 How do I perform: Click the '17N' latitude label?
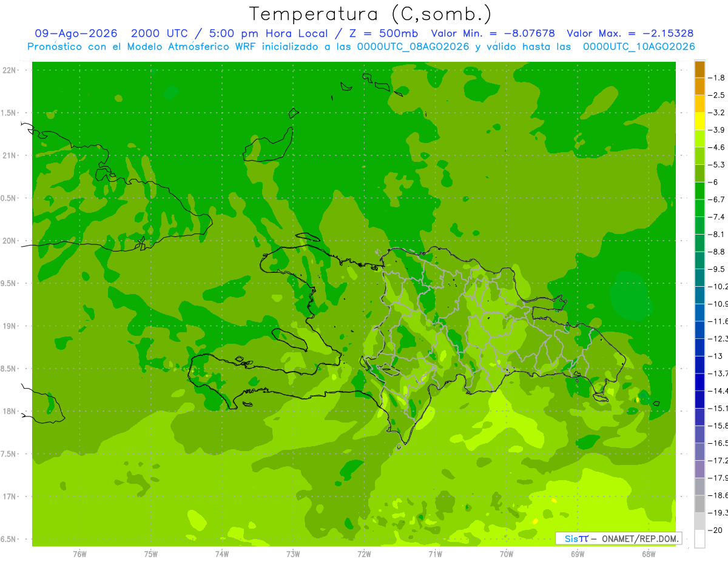pyautogui.click(x=9, y=497)
